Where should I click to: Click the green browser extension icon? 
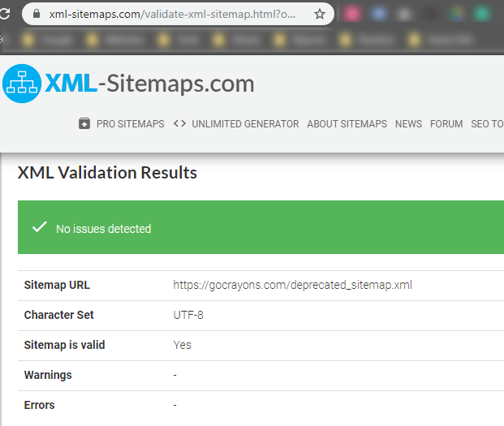(481, 14)
